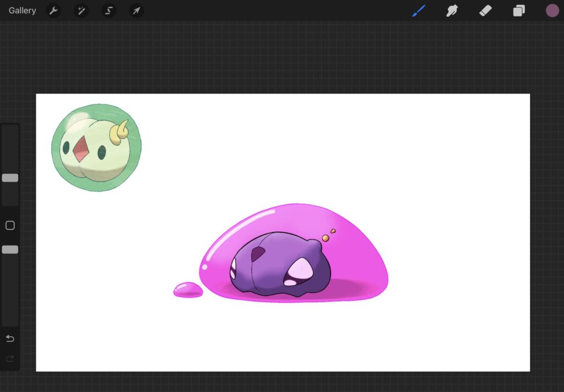The width and height of the screenshot is (564, 392).
Task: Click the brush opacity slider handle
Action: 10,249
